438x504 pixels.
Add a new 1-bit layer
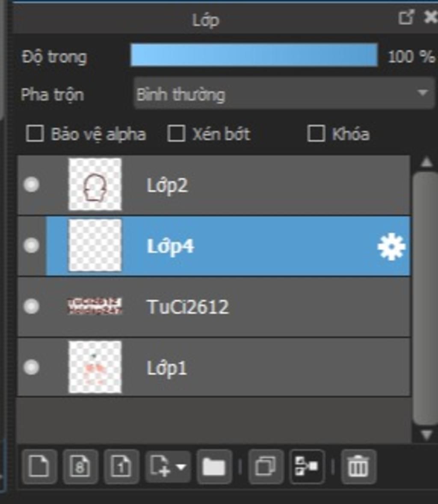(121, 466)
